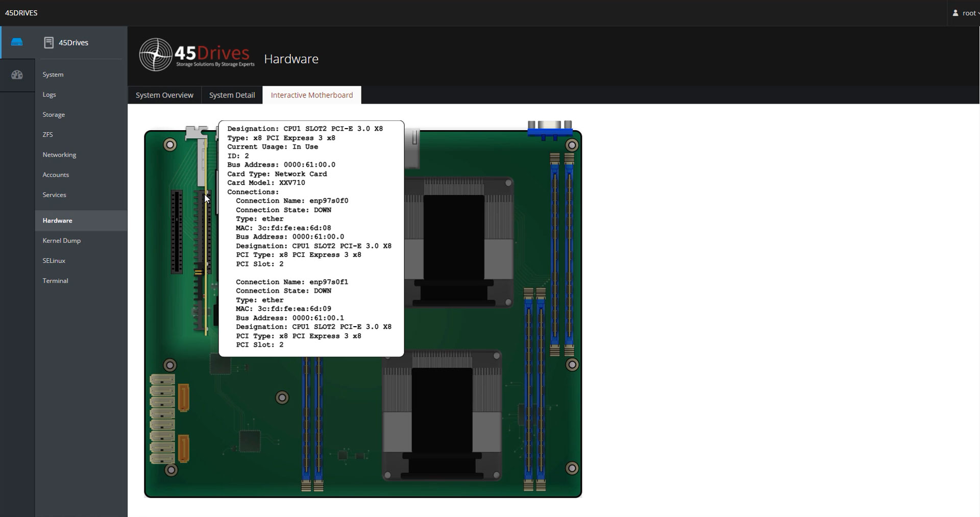
Task: Open Storage in the sidebar
Action: (x=54, y=115)
